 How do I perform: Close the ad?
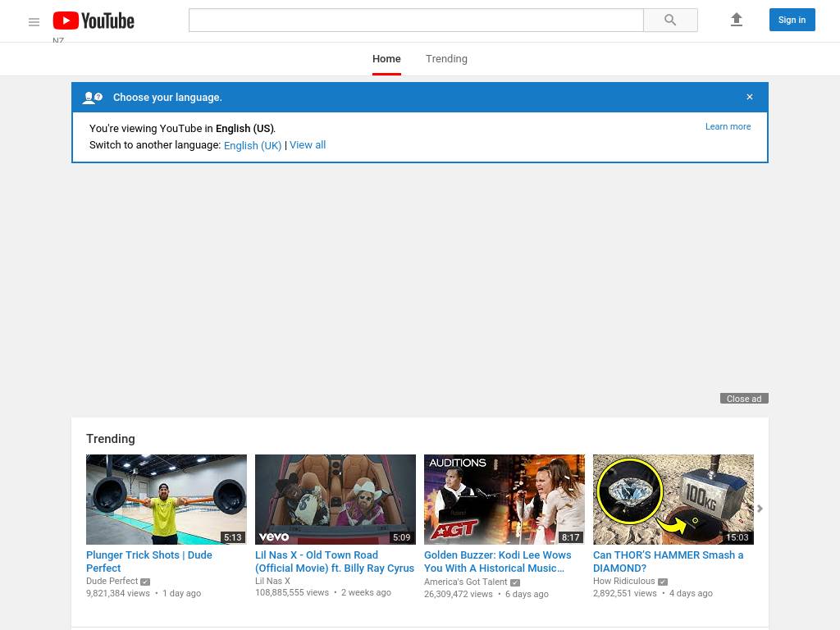click(744, 399)
